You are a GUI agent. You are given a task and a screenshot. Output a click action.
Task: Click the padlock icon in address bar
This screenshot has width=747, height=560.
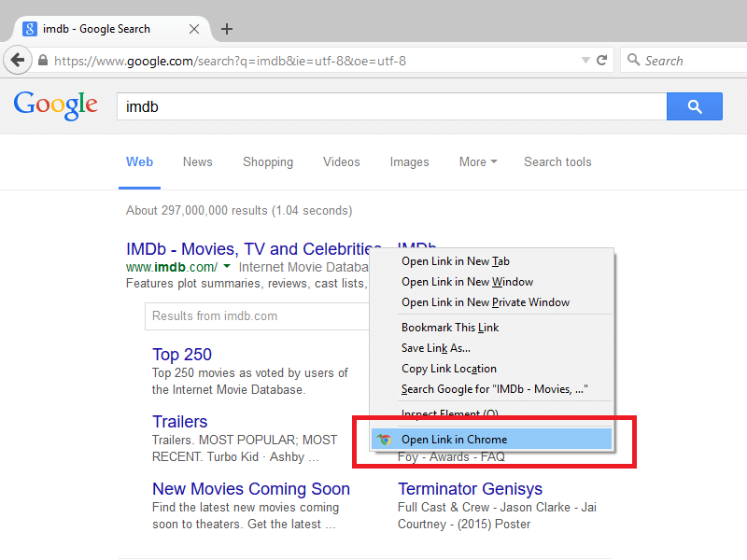click(43, 61)
